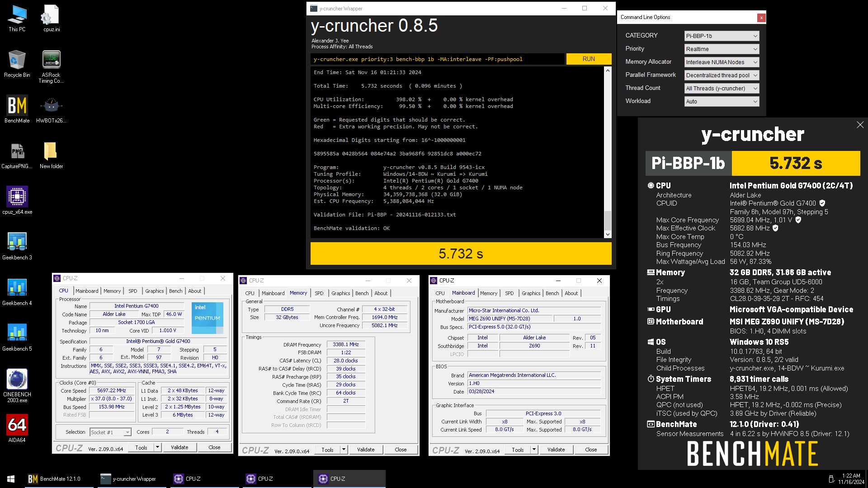This screenshot has height=488, width=868.
Task: Launch CINEBENCH 2003.exe icon
Action: pyautogui.click(x=17, y=385)
